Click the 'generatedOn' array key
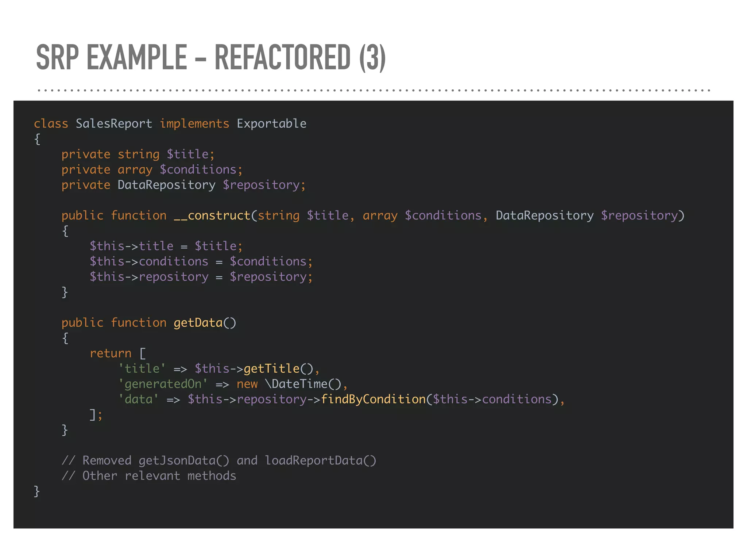 click(x=163, y=384)
